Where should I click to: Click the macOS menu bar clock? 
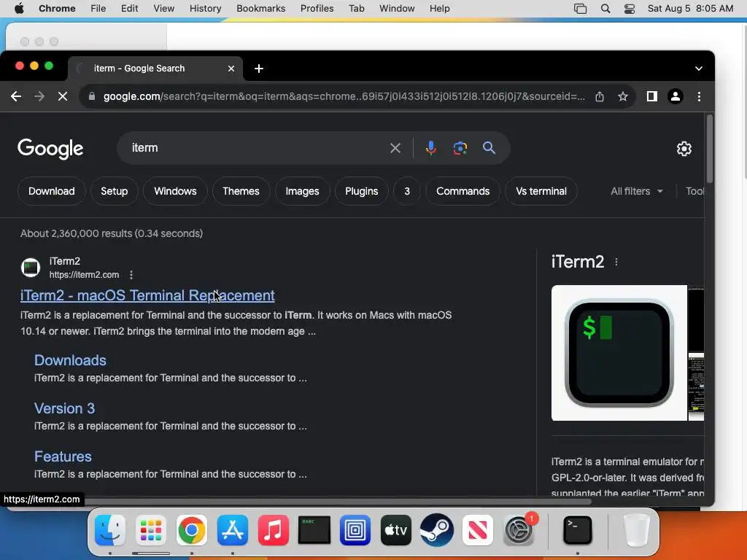click(690, 9)
